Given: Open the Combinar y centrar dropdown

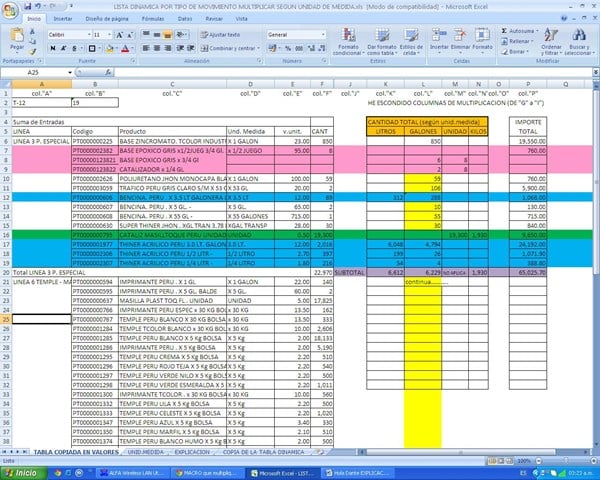Looking at the screenshot, I should (x=232, y=48).
